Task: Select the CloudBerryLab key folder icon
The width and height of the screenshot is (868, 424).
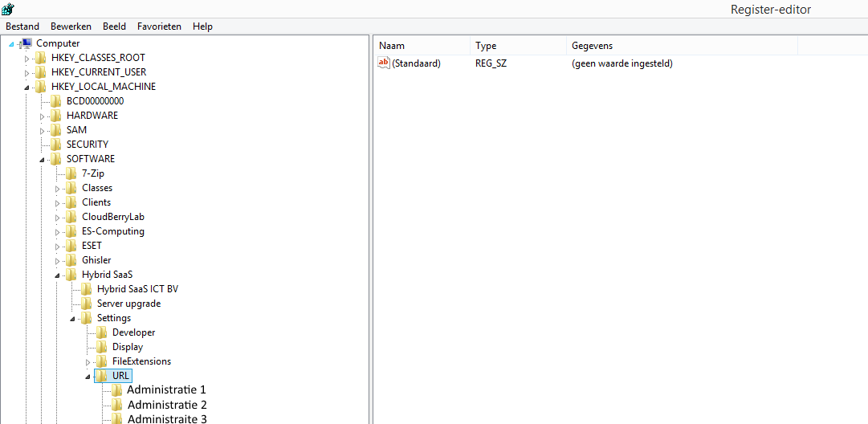Action: 71,217
